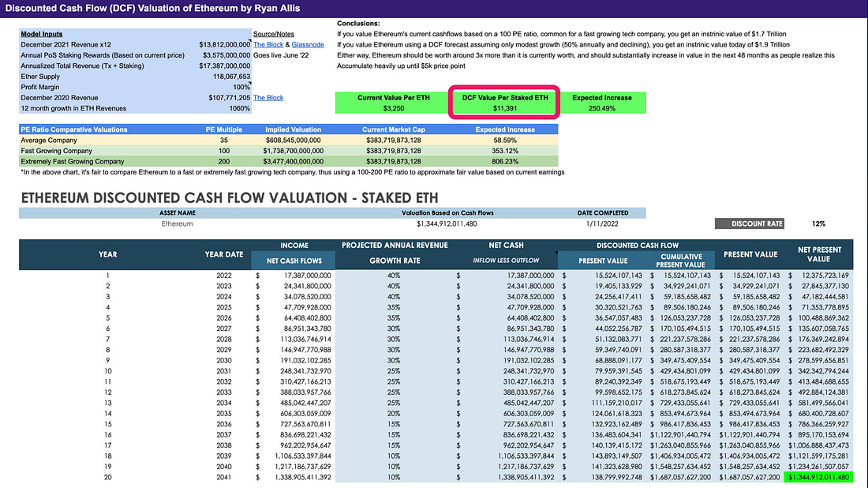The image size is (868, 488).
Task: Open The Block link beside December 2021 Revenue
Action: pyautogui.click(x=268, y=45)
